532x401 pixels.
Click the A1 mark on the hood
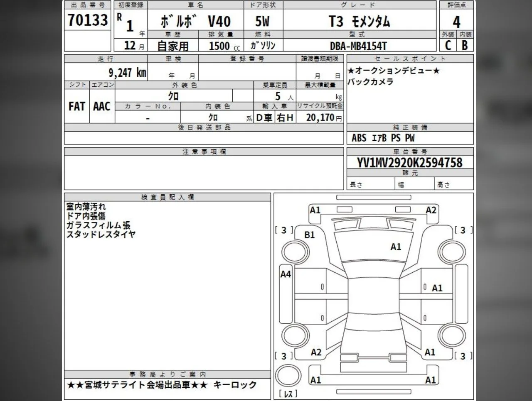(396, 247)
